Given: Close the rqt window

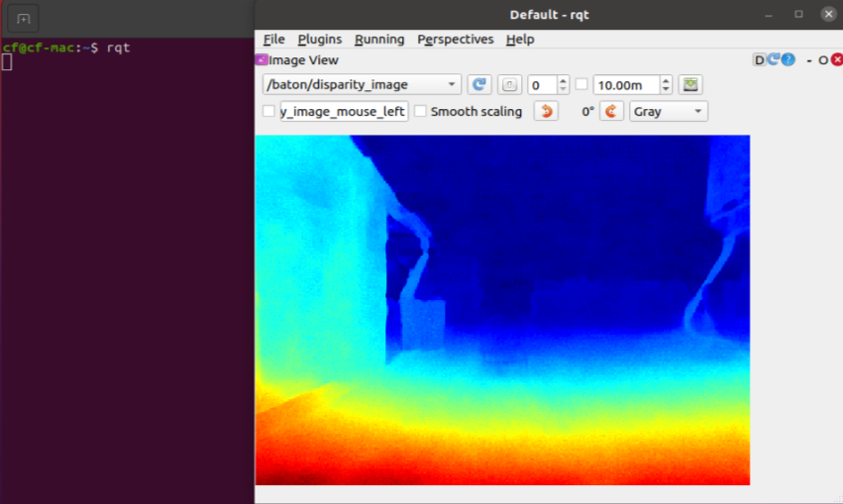Looking at the screenshot, I should pyautogui.click(x=828, y=15).
